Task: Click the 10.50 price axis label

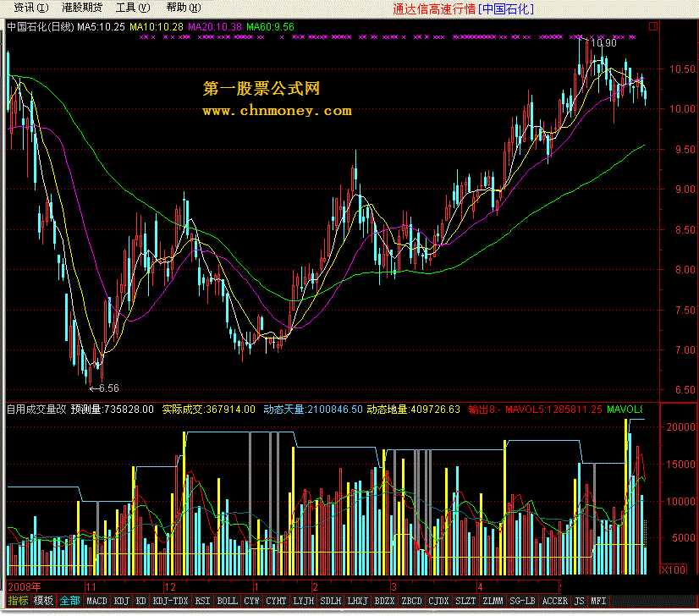Action: click(x=682, y=69)
